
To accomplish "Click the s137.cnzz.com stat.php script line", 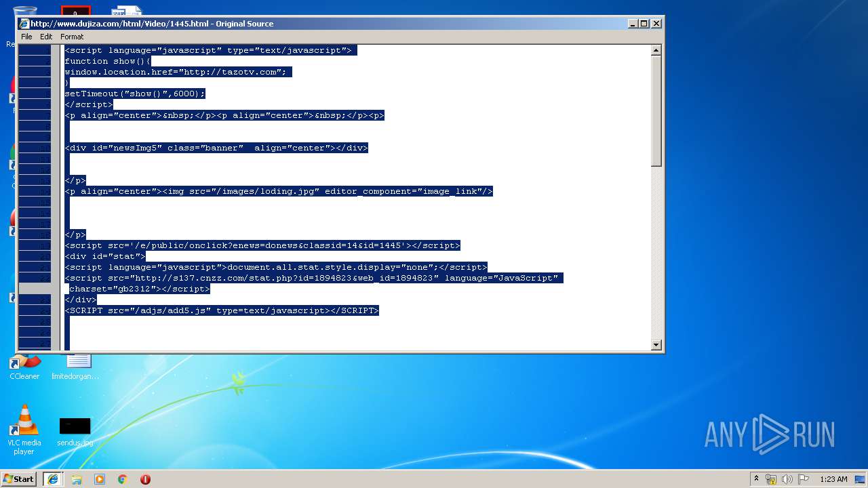I will [x=313, y=278].
